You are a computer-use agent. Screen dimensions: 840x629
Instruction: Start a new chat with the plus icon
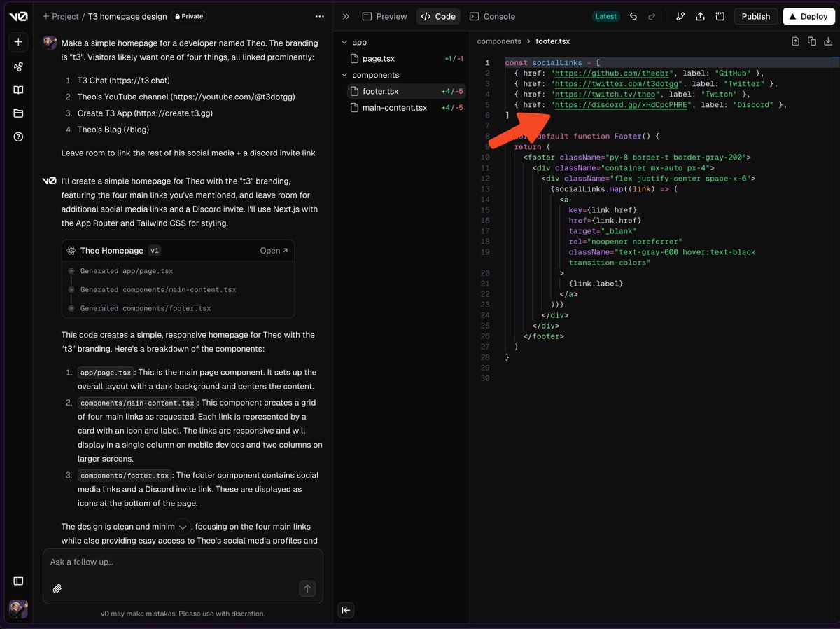tap(19, 42)
